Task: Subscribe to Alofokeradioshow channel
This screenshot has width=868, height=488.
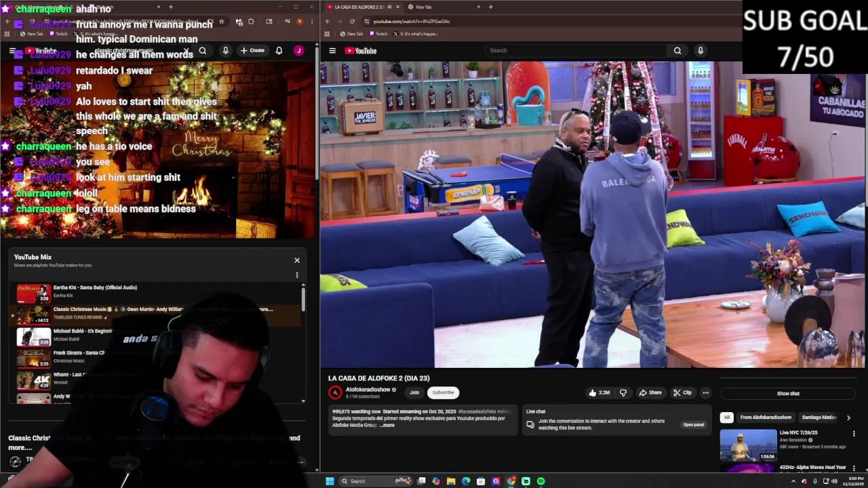Action: [x=443, y=392]
